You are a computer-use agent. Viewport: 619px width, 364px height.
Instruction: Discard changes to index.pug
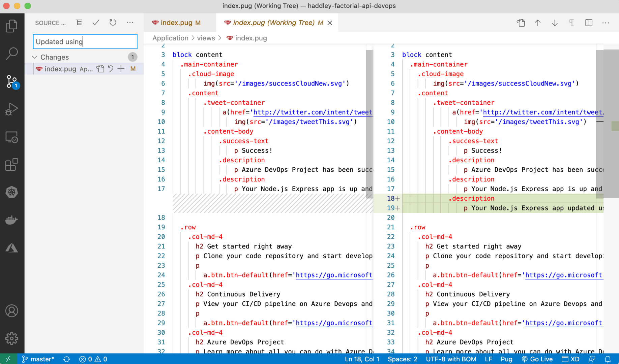point(111,69)
